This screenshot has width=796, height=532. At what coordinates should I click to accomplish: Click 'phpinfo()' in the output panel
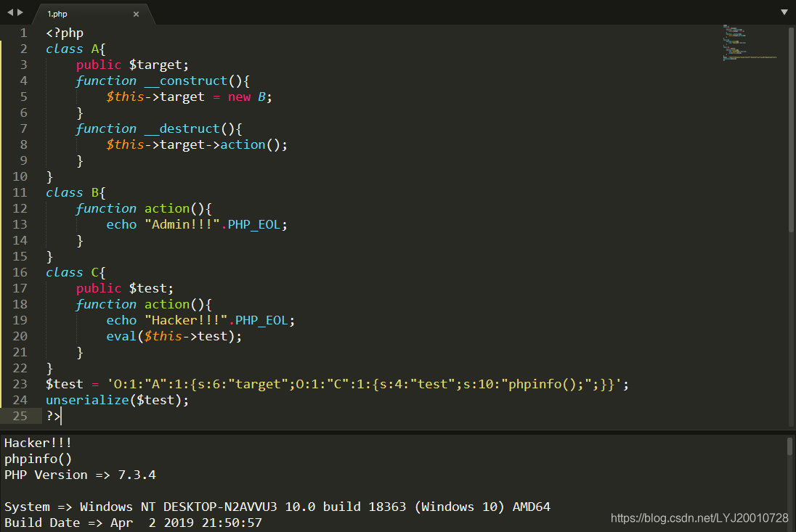click(x=38, y=459)
